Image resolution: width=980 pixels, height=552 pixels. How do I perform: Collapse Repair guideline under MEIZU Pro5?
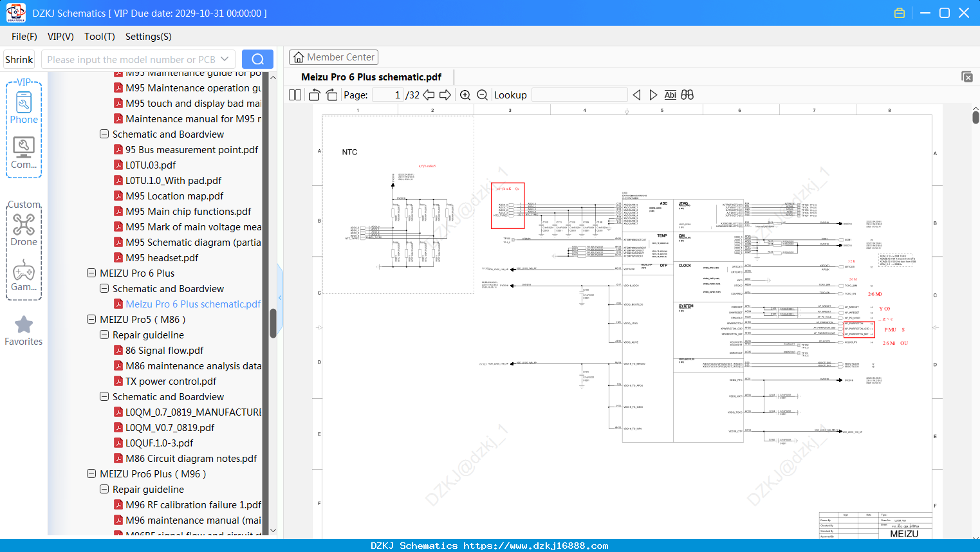(104, 335)
